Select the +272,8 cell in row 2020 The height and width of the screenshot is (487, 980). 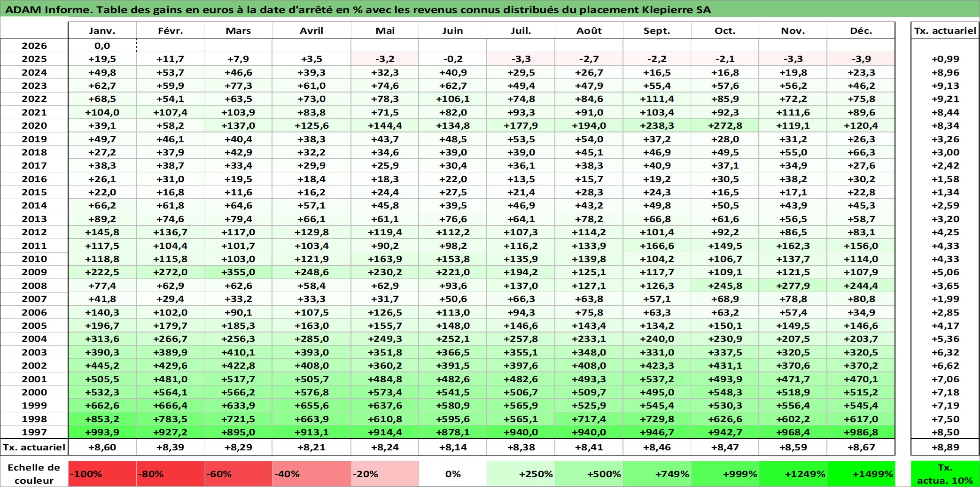(725, 125)
